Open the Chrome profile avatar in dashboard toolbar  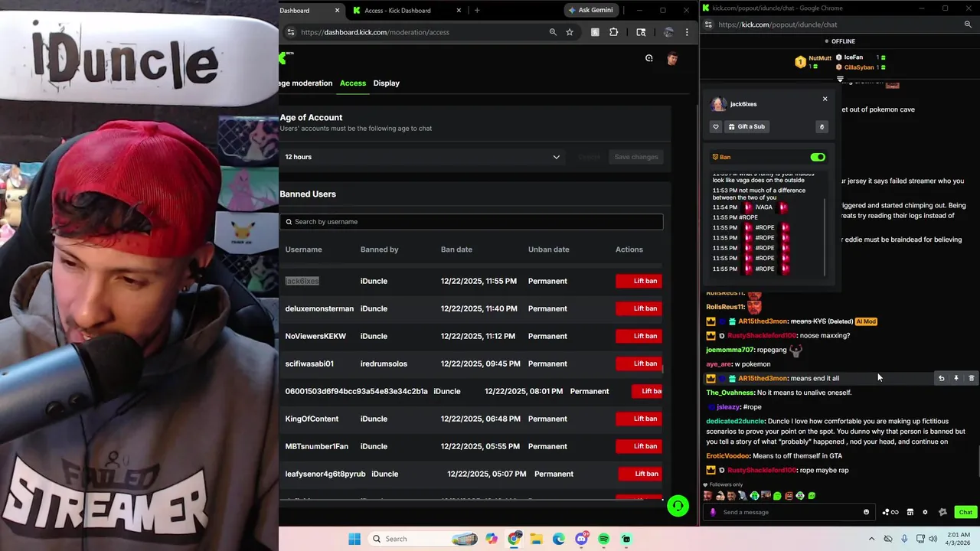[x=668, y=32]
